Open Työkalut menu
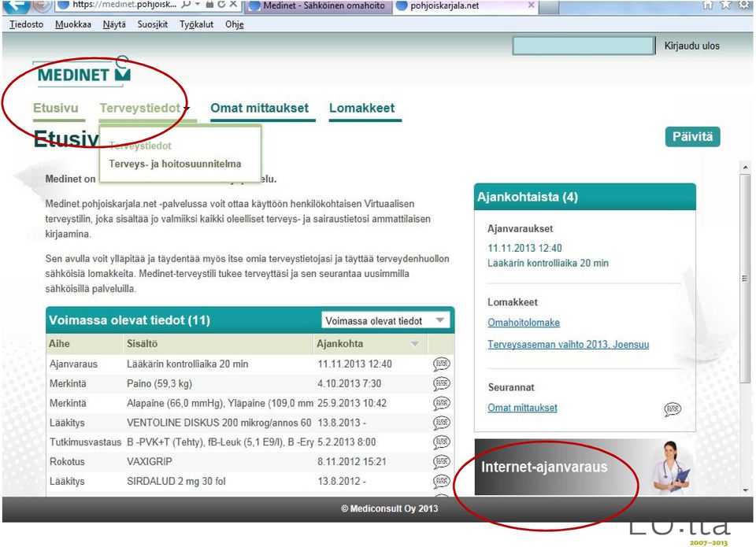Viewport: 756px width, 547px height. 196,24
